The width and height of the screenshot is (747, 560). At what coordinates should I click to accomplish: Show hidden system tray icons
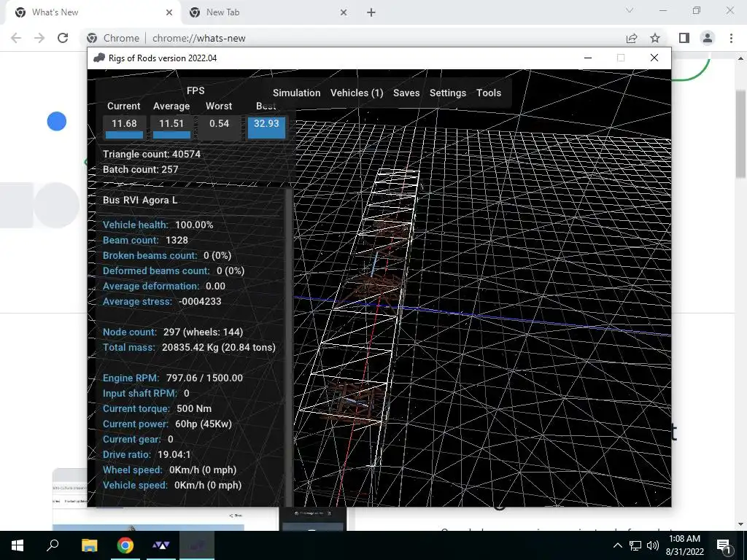pos(617,545)
